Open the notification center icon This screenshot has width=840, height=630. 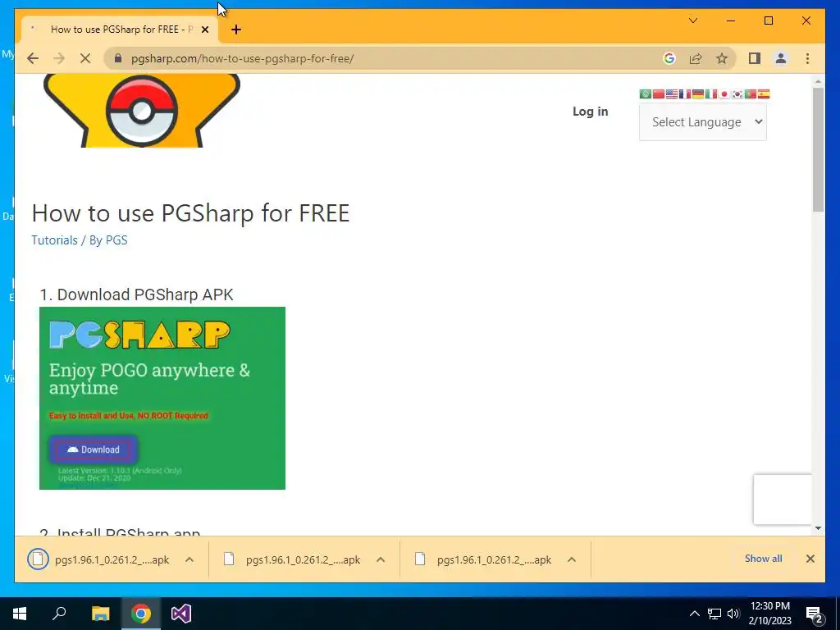[815, 614]
